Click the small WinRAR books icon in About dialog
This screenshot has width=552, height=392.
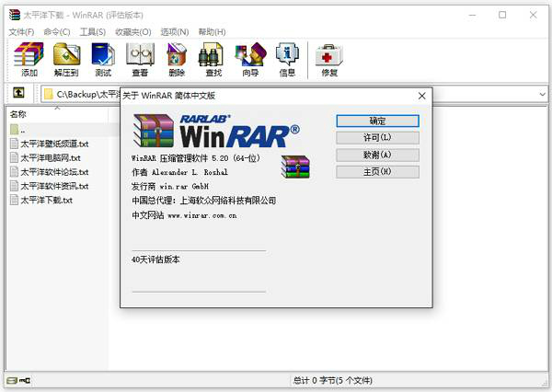point(295,167)
